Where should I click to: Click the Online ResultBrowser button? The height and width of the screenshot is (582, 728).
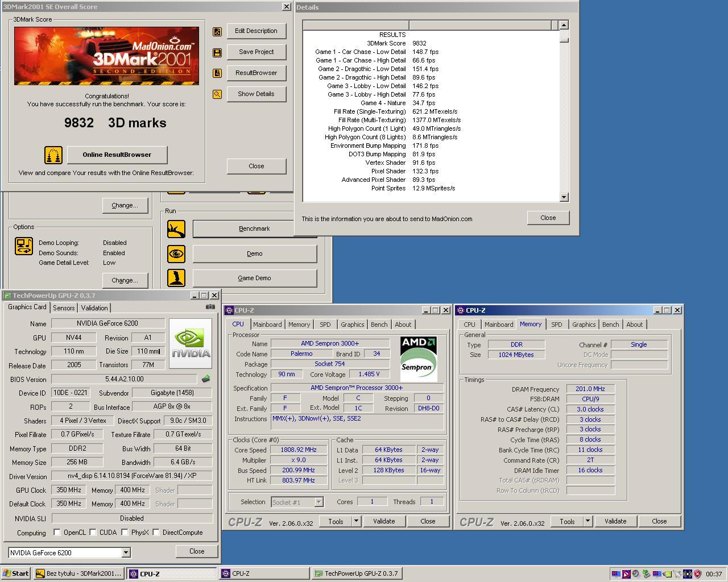pyautogui.click(x=117, y=155)
